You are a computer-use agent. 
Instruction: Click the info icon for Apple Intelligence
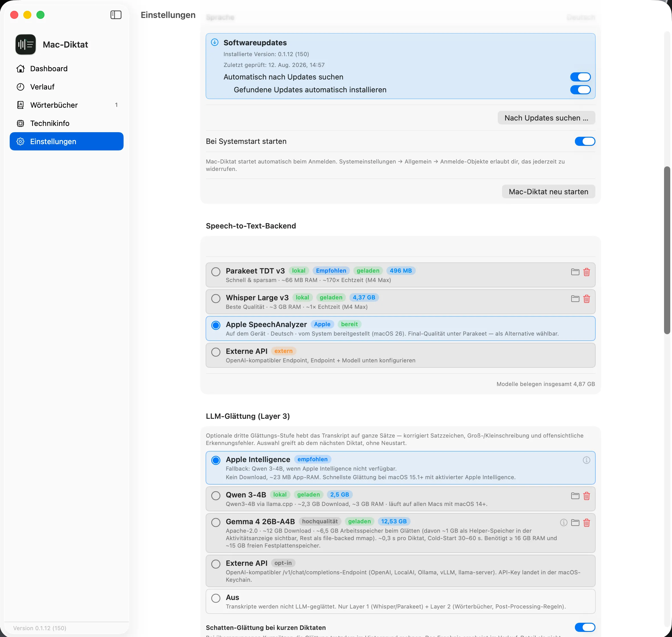point(586,460)
